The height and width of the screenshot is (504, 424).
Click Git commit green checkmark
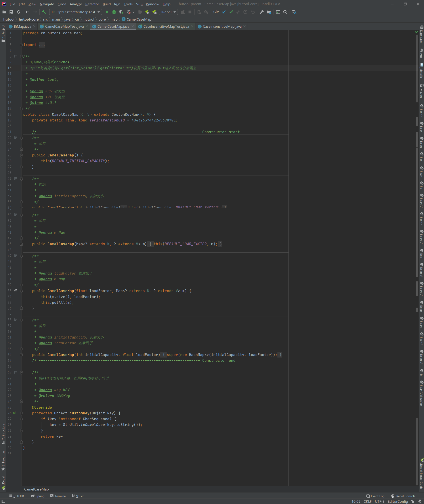point(231,12)
